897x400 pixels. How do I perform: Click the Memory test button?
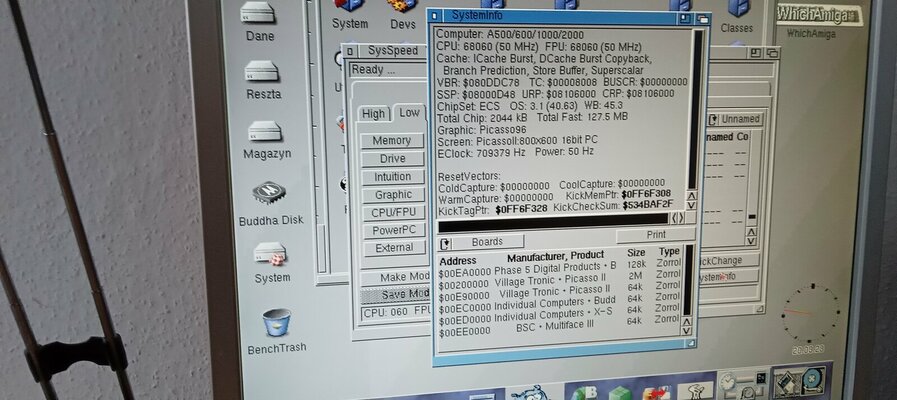coord(392,141)
